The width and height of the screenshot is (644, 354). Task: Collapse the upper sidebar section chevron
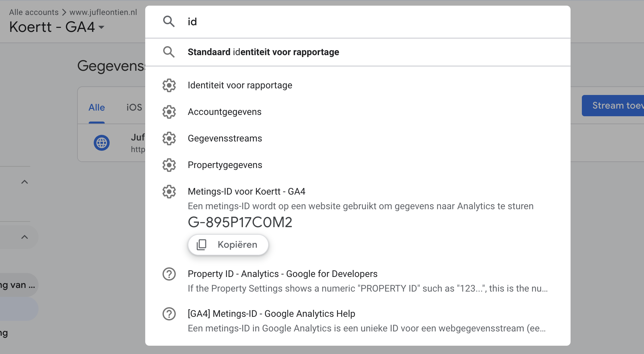[x=24, y=182]
